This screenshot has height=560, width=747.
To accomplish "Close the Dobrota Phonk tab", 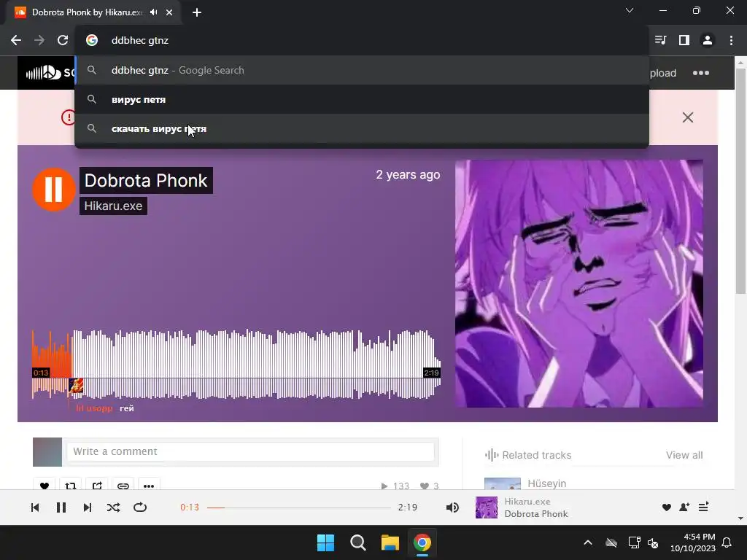I will point(169,12).
